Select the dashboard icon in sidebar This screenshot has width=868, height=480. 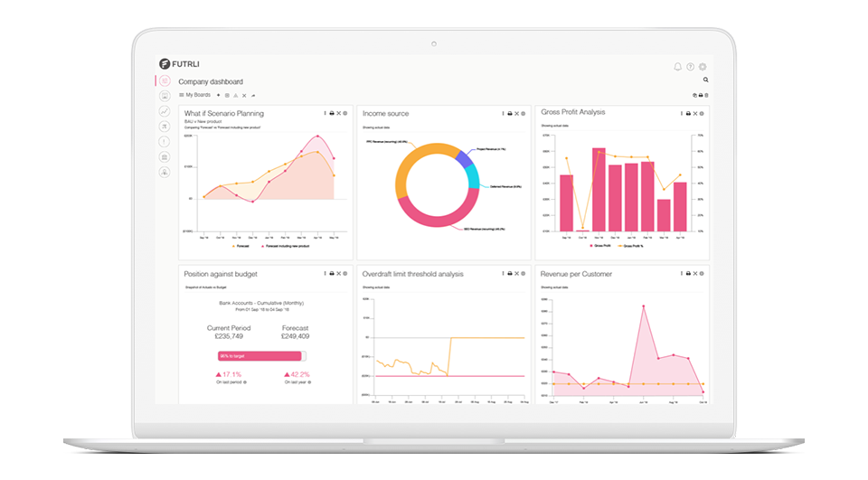tap(164, 80)
